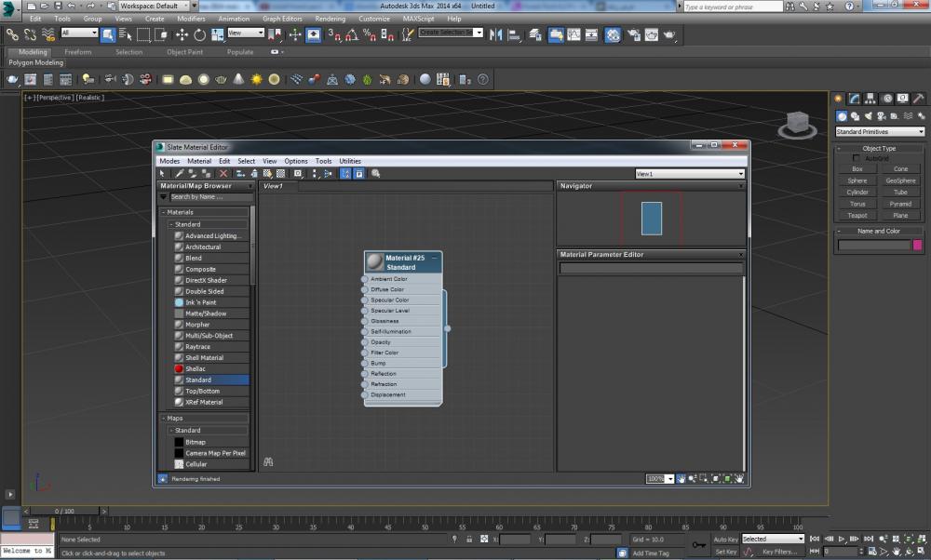Open the MAXScript menu
Image resolution: width=931 pixels, height=560 pixels.
click(418, 19)
